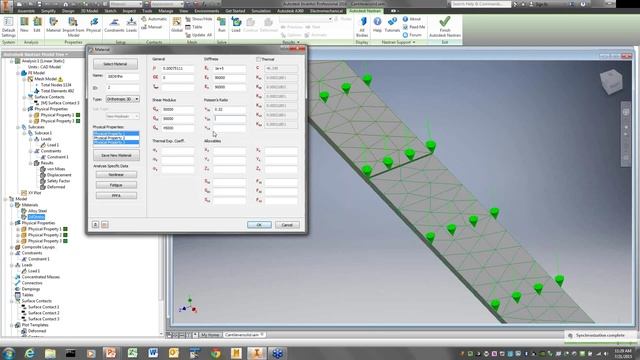
Task: Open the Read Me item
Action: 414,27
